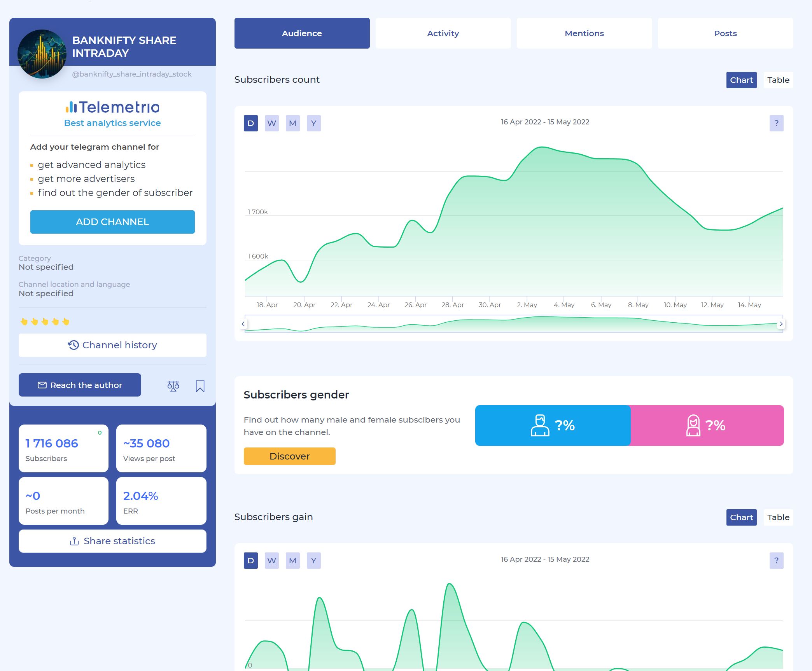Image resolution: width=812 pixels, height=671 pixels.
Task: Open Channel history
Action: click(x=112, y=345)
